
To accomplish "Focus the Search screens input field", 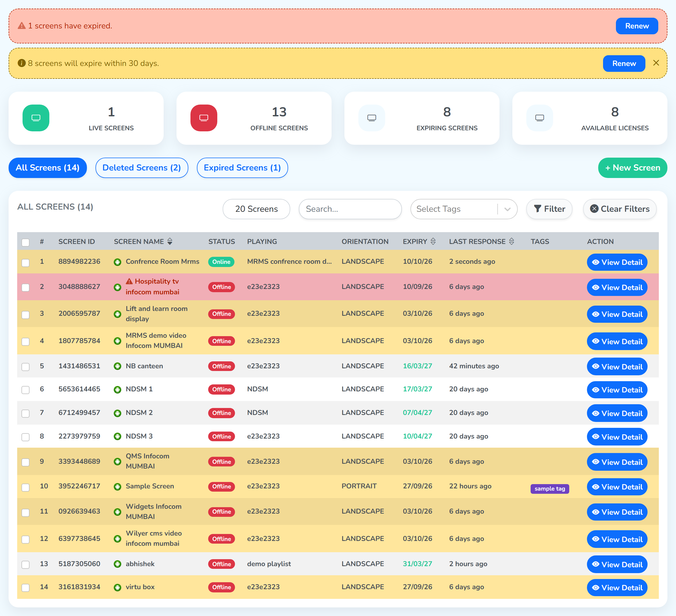I will 350,209.
